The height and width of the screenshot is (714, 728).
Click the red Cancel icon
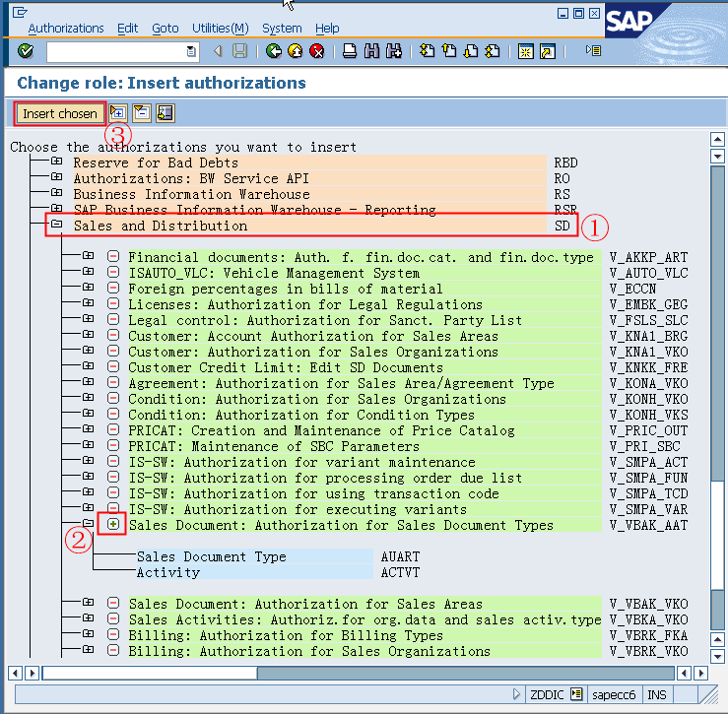tap(317, 50)
